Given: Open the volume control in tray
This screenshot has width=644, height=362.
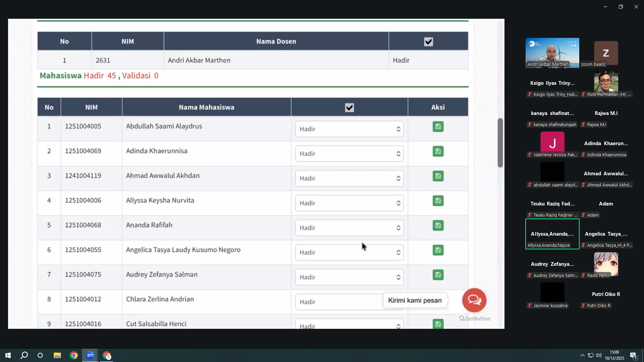Looking at the screenshot, I should [599, 355].
